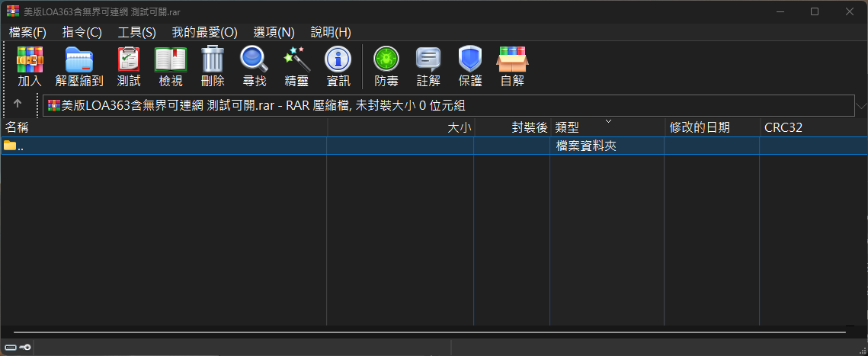Viewport: 868px width, 356px height.
Task: Open the 我的最愛(O) menu
Action: [x=204, y=32]
